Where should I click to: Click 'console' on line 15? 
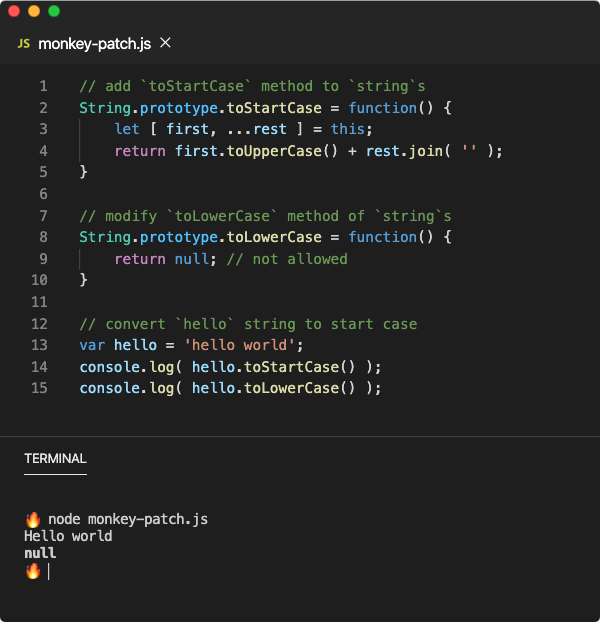109,388
